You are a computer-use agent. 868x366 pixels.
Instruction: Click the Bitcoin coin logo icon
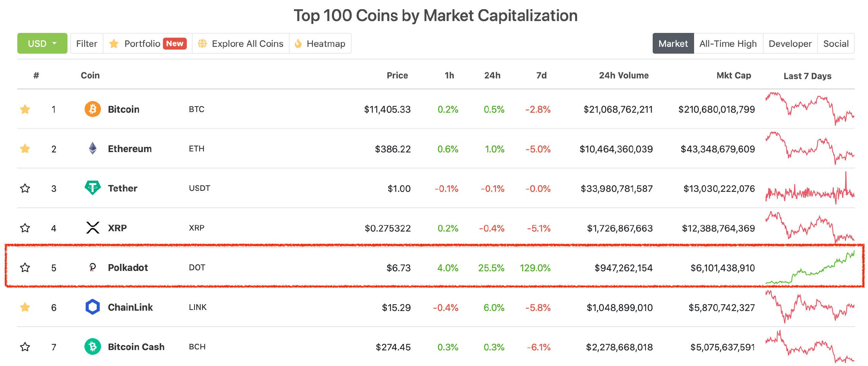pyautogui.click(x=93, y=109)
